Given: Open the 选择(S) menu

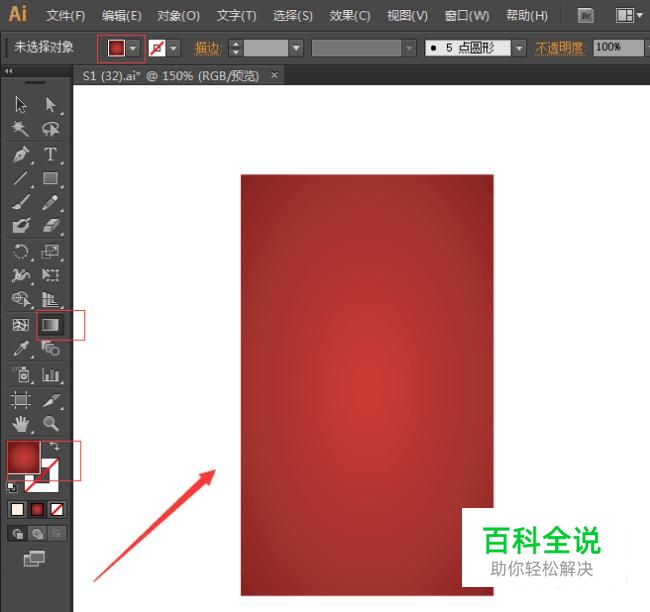Looking at the screenshot, I should point(293,16).
